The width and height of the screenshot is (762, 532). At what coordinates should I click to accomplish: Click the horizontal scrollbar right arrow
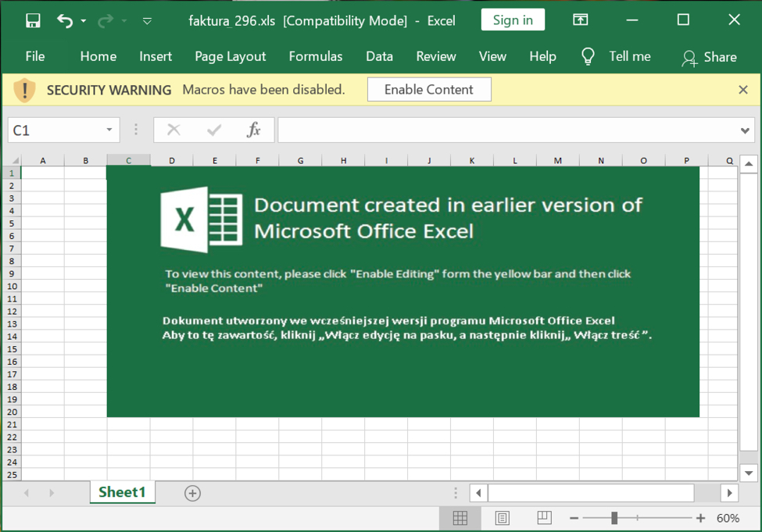[729, 493]
